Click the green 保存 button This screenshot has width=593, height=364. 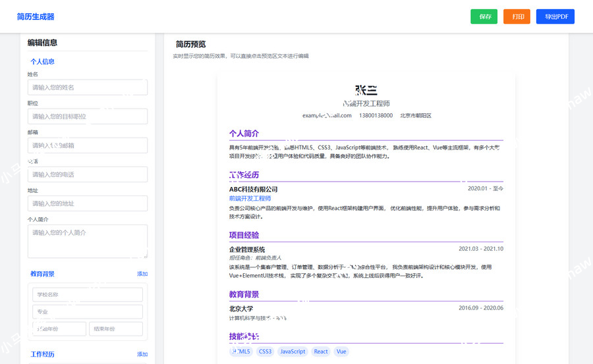484,16
